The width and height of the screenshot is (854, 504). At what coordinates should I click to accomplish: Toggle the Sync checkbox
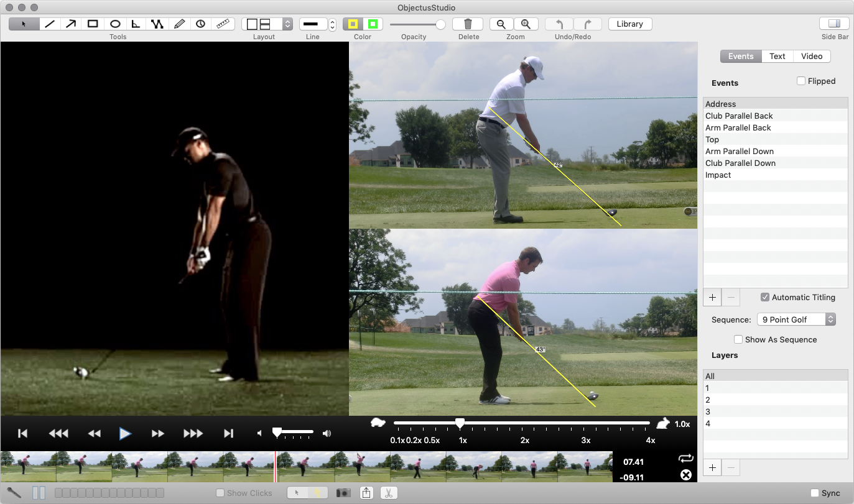click(815, 493)
